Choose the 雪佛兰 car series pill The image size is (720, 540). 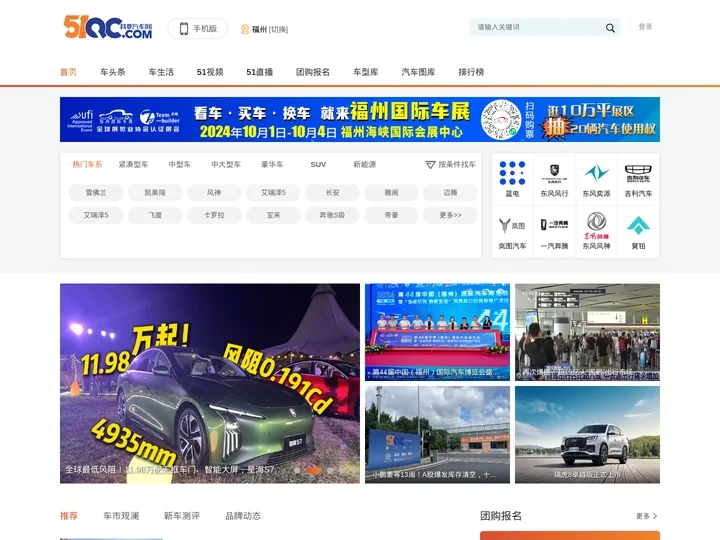click(x=96, y=193)
